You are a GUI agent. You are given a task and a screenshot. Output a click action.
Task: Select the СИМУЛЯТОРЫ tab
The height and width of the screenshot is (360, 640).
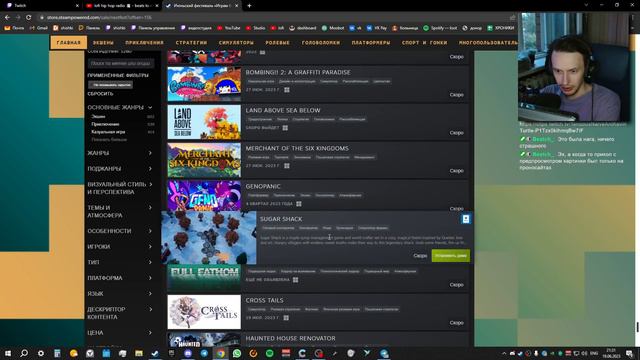(x=236, y=42)
